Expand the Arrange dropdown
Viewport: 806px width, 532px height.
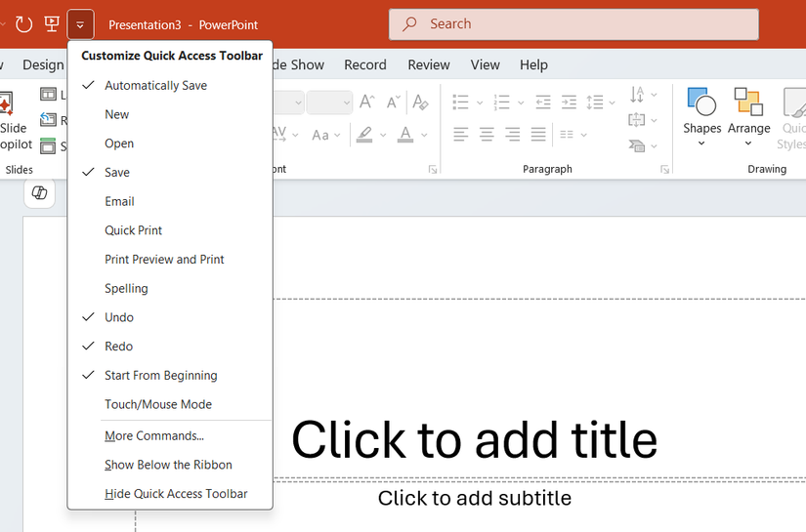748,143
